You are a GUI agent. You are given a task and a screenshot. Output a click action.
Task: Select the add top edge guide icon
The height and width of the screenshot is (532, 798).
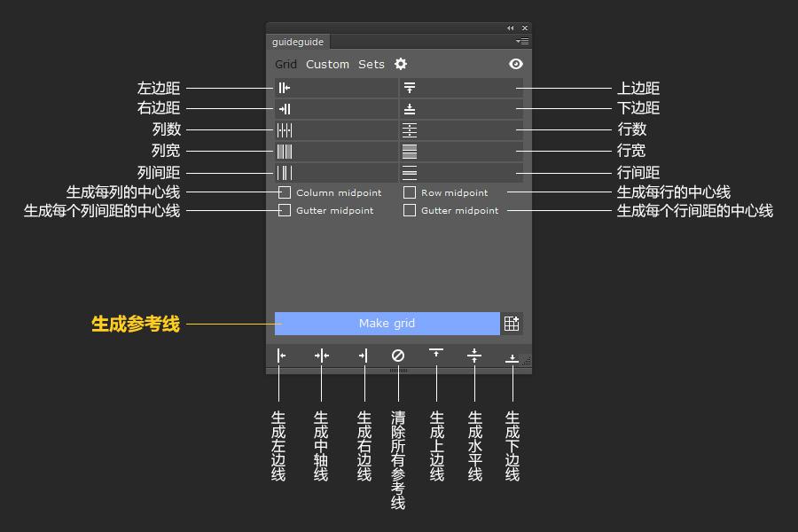click(436, 355)
